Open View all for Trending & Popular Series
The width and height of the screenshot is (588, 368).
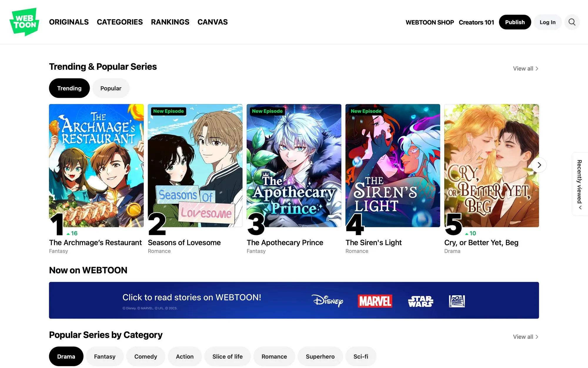pos(525,68)
